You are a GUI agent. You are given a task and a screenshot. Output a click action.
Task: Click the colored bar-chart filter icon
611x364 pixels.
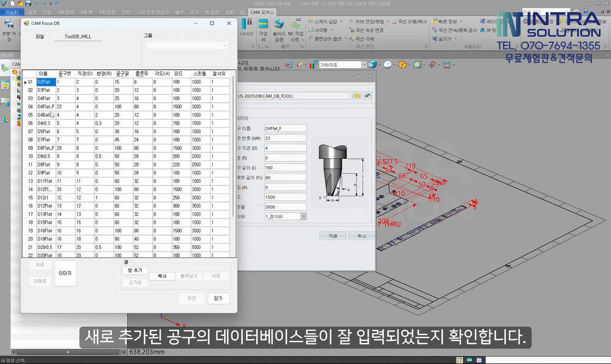coord(313,65)
